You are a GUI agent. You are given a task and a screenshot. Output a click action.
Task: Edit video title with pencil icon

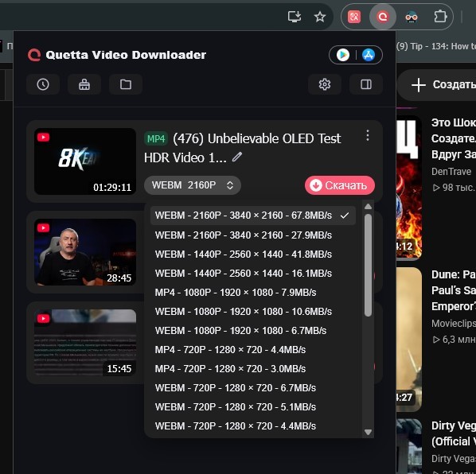click(x=237, y=157)
